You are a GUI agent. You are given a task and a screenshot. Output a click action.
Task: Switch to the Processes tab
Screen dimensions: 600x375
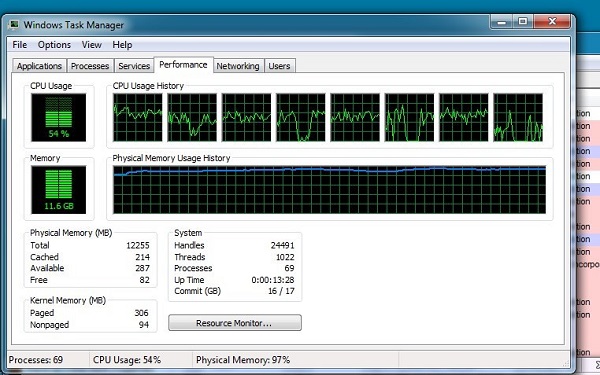[90, 66]
